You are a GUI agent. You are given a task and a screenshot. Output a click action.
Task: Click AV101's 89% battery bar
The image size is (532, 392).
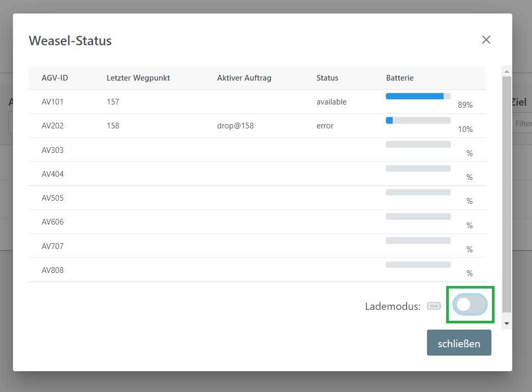pos(418,96)
